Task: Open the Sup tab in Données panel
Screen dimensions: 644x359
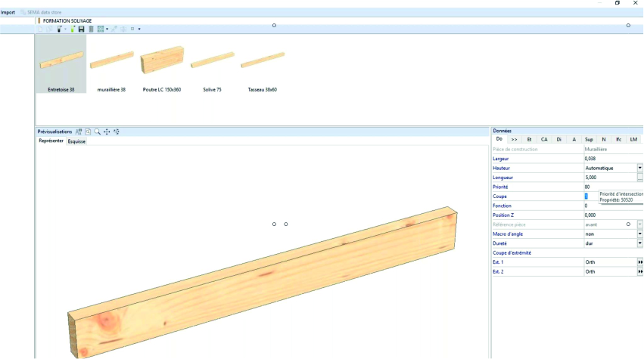Action: tap(589, 139)
